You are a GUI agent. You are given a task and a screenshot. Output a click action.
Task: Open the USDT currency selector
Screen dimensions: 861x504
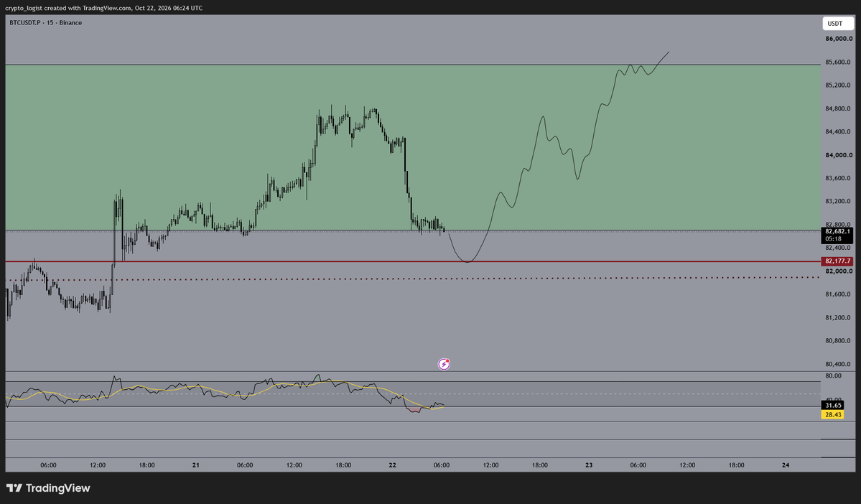tap(837, 24)
